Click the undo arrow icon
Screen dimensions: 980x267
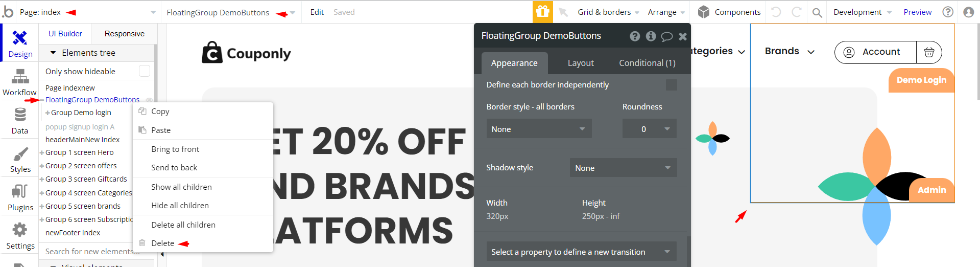(x=776, y=12)
